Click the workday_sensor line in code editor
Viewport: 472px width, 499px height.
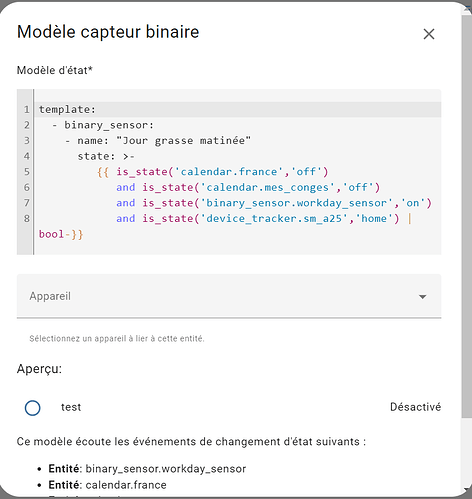pyautogui.click(x=274, y=203)
